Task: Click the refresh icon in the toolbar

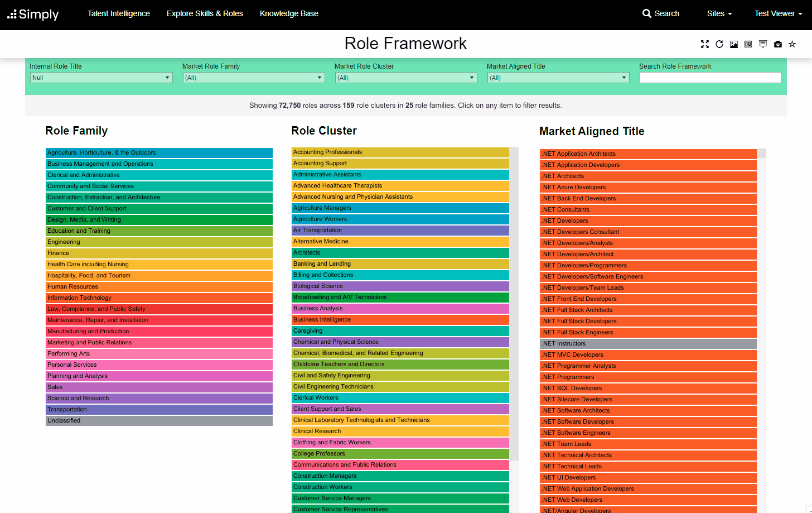Action: coord(719,44)
